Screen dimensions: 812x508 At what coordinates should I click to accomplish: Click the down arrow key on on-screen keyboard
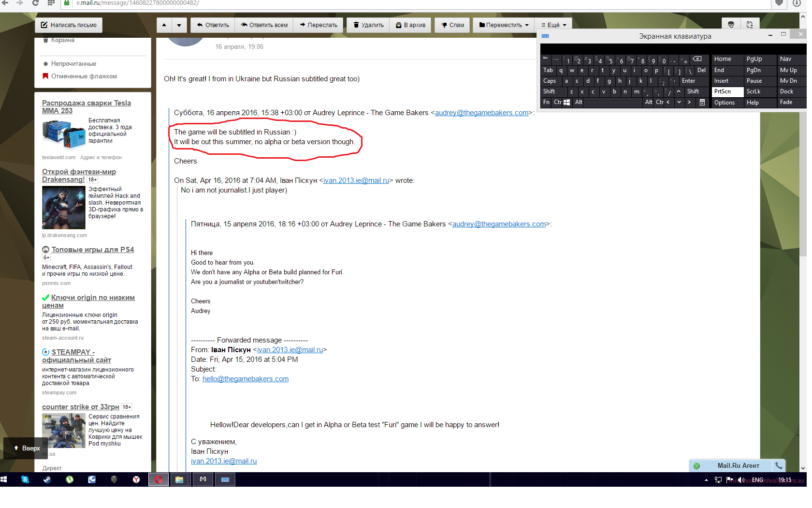(x=679, y=103)
